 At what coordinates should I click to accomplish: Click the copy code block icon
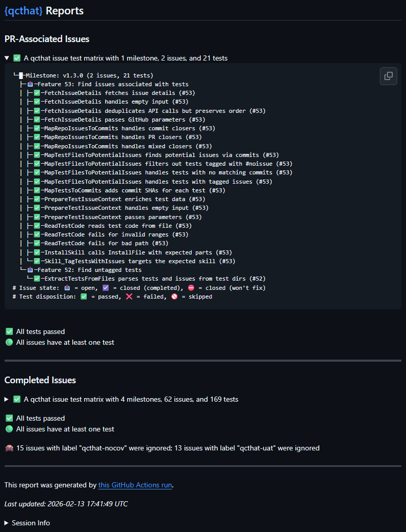[389, 76]
